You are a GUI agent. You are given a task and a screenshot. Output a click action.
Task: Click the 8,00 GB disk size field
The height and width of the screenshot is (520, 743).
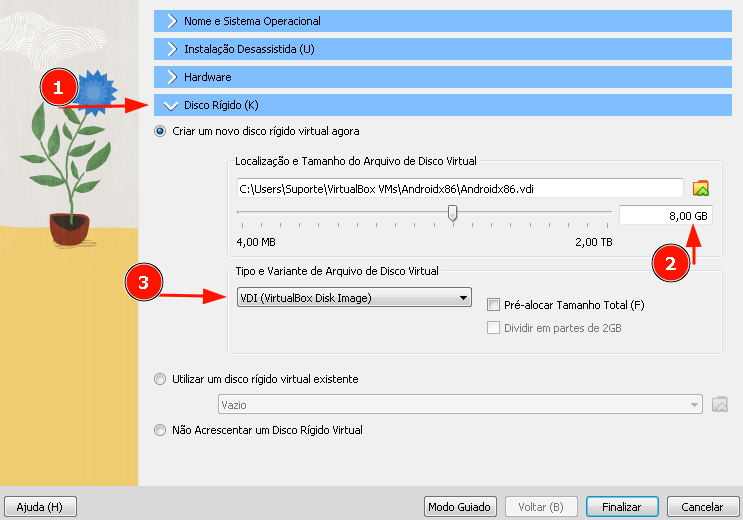(x=665, y=215)
